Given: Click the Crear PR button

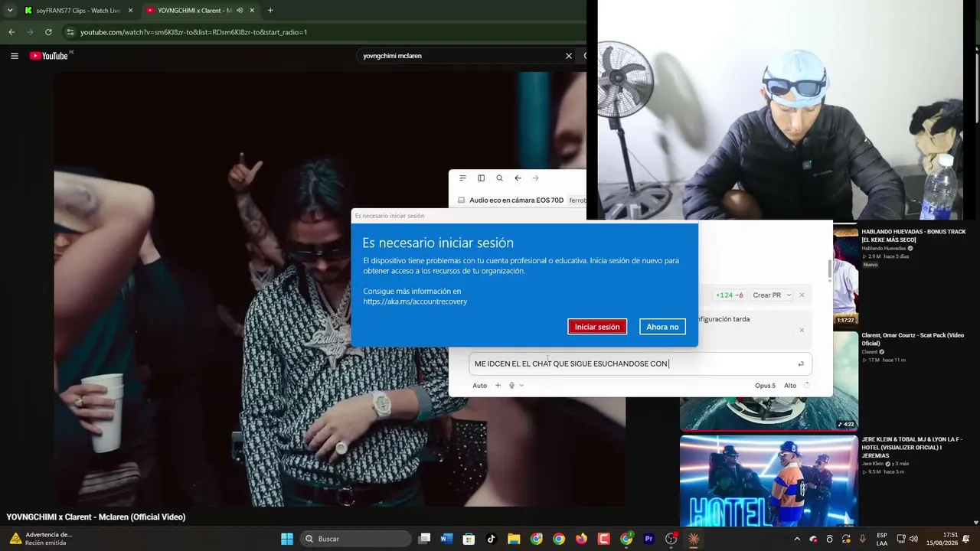Looking at the screenshot, I should tap(766, 295).
